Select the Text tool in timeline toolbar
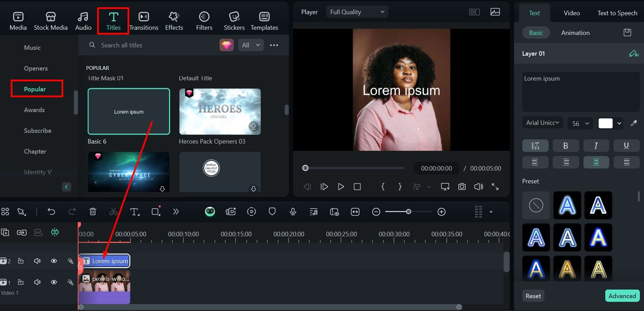This screenshot has height=311, width=644. (x=134, y=212)
